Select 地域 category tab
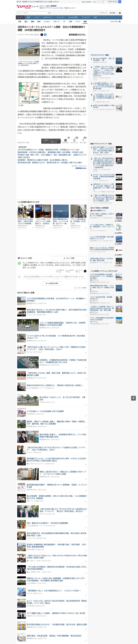This screenshot has width=138, height=644. point(85,21)
